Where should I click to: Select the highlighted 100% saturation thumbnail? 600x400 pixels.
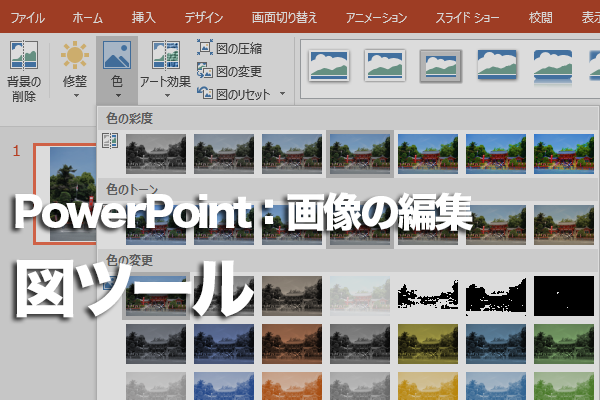360,154
